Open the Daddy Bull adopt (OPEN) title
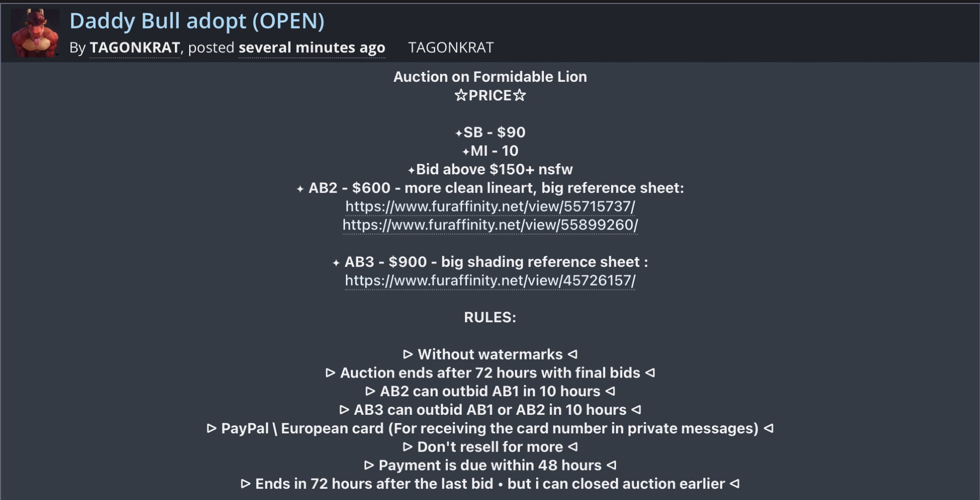980x500 pixels. (196, 21)
